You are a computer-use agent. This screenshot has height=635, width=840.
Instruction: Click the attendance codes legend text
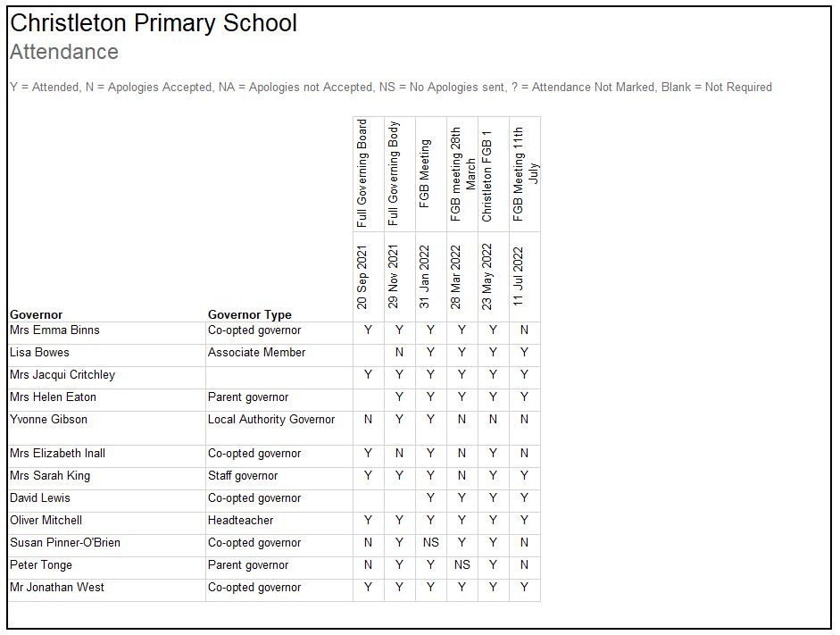(x=390, y=88)
